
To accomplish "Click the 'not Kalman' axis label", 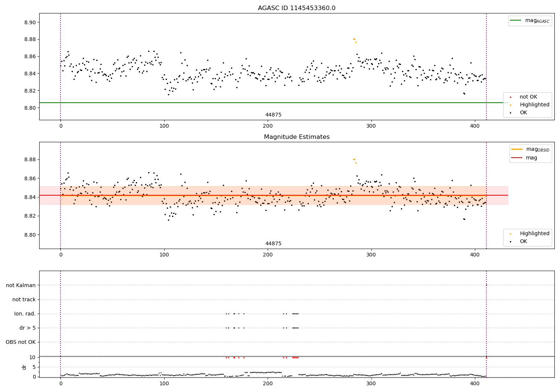I will (21, 286).
